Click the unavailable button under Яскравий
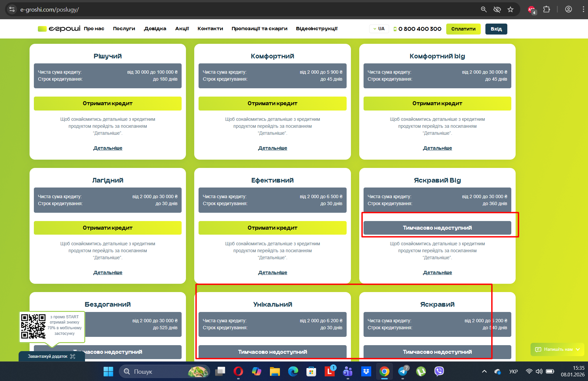 tap(437, 352)
